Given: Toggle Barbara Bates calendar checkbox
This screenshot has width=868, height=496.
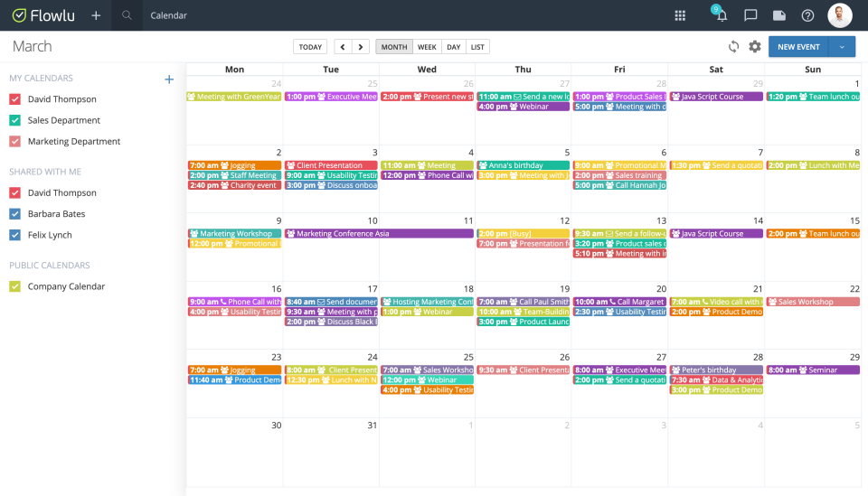Looking at the screenshot, I should tap(15, 213).
